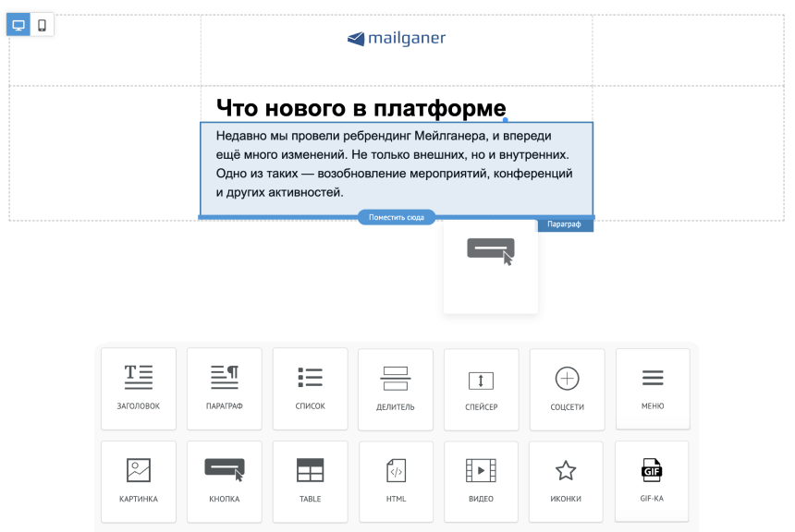Image resolution: width=795 pixels, height=532 pixels.
Task: Add the Соцсети social block
Action: [x=567, y=390]
